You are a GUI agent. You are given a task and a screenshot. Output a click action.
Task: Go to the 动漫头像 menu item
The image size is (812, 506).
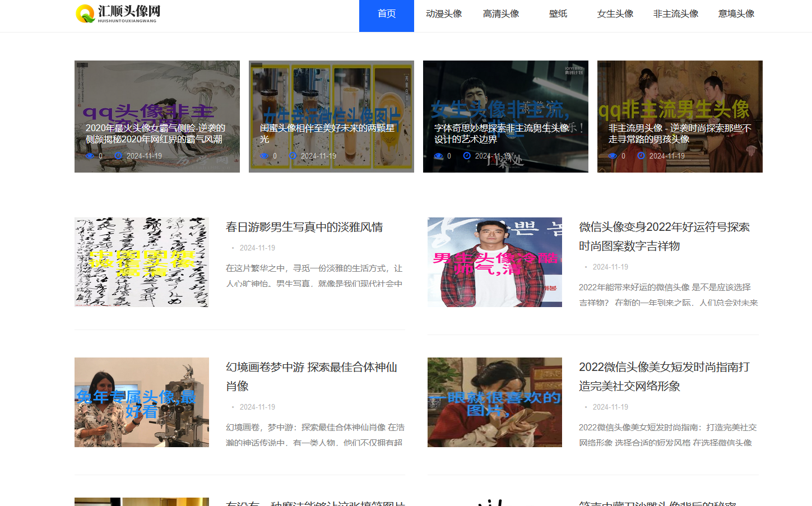tap(444, 14)
